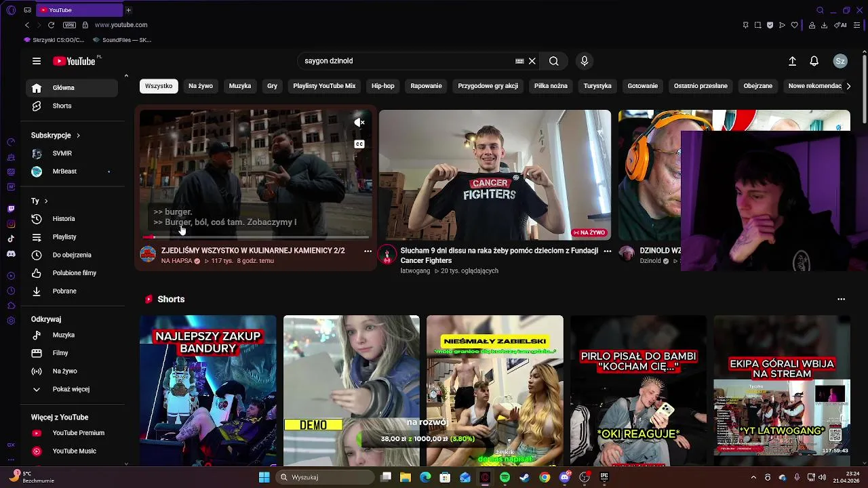The width and height of the screenshot is (868, 488).
Task: Open Pobrane downloads in sidebar
Action: point(72,291)
